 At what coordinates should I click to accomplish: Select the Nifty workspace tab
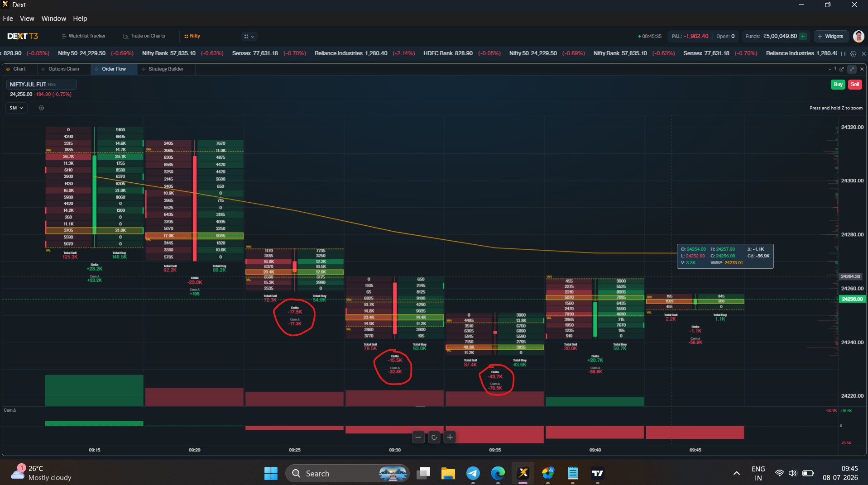point(192,36)
